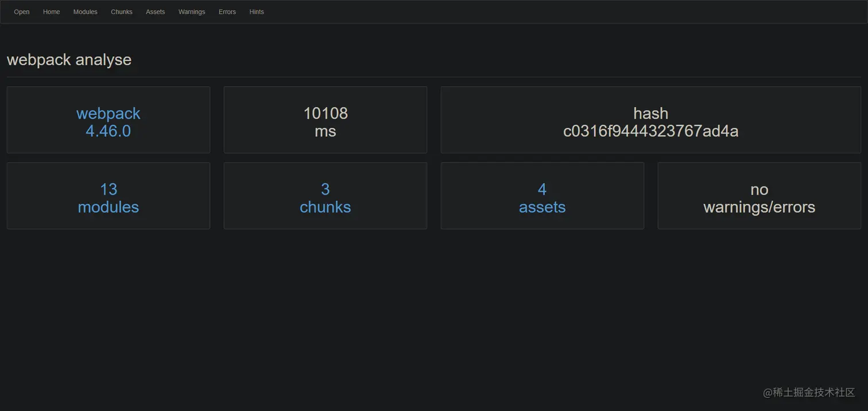Click the webpack analyse heading
Image resolution: width=868 pixels, height=411 pixels.
coord(69,60)
